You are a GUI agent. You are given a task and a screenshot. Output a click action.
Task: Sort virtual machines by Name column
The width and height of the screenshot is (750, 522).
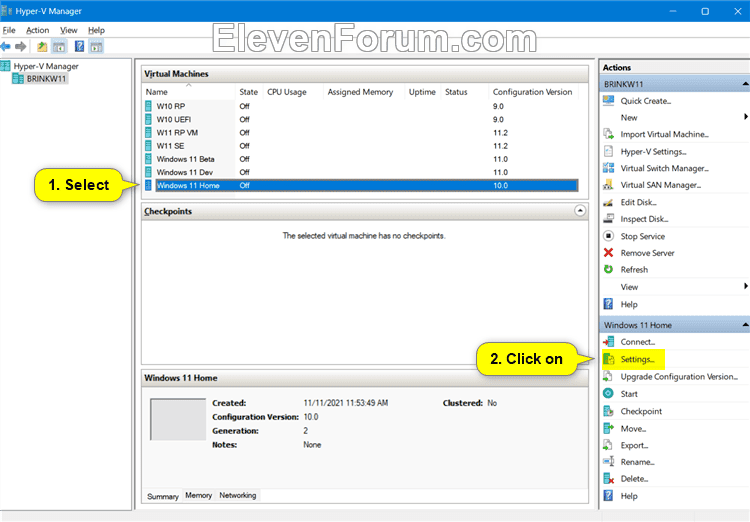189,92
